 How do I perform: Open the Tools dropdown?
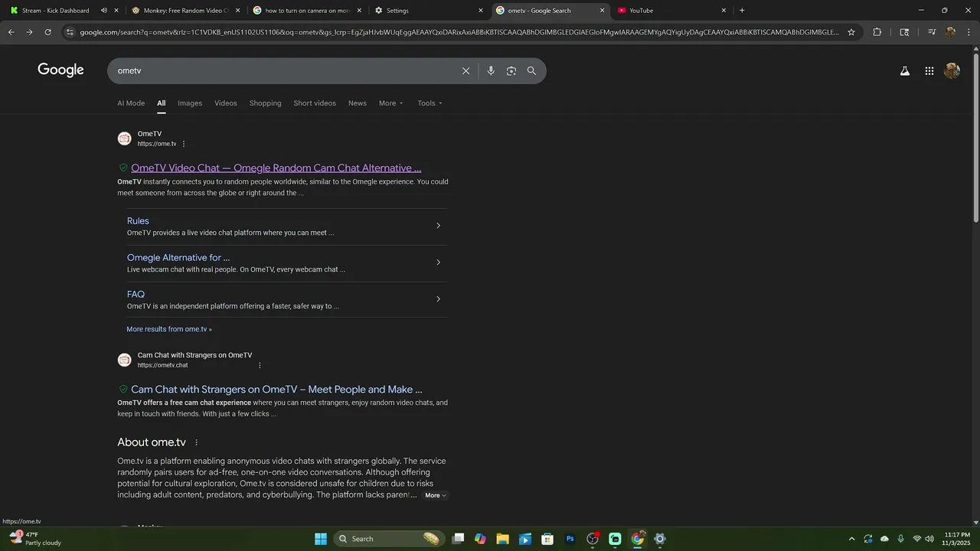coord(430,103)
